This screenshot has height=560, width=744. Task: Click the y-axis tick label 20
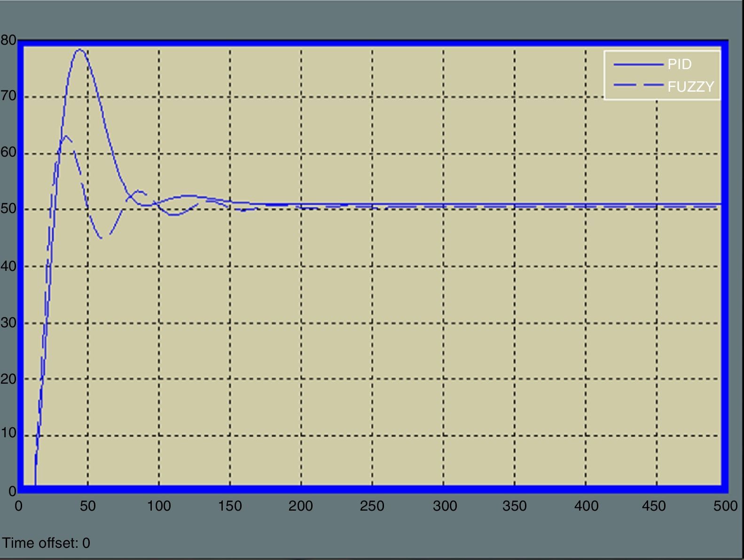coord(8,379)
